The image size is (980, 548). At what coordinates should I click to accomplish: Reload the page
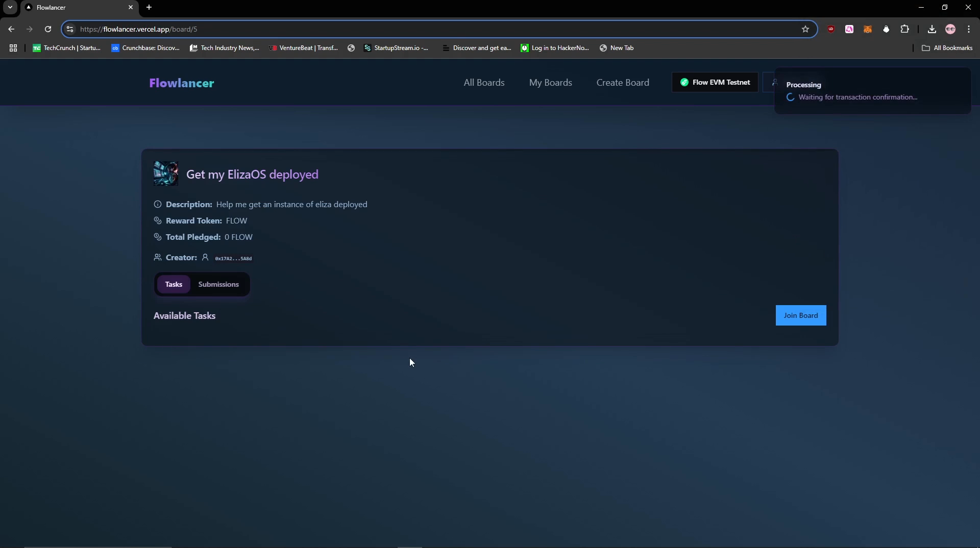(x=48, y=29)
